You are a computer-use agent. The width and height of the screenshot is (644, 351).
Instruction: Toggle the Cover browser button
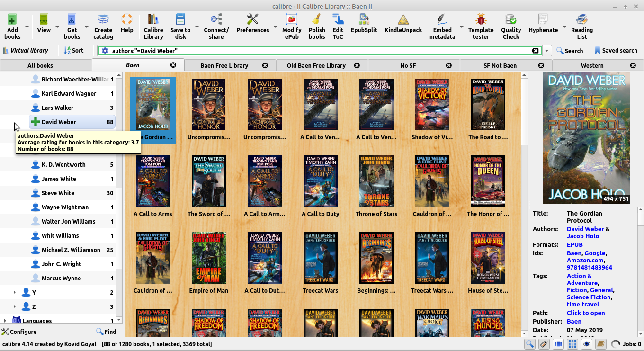[558, 344]
